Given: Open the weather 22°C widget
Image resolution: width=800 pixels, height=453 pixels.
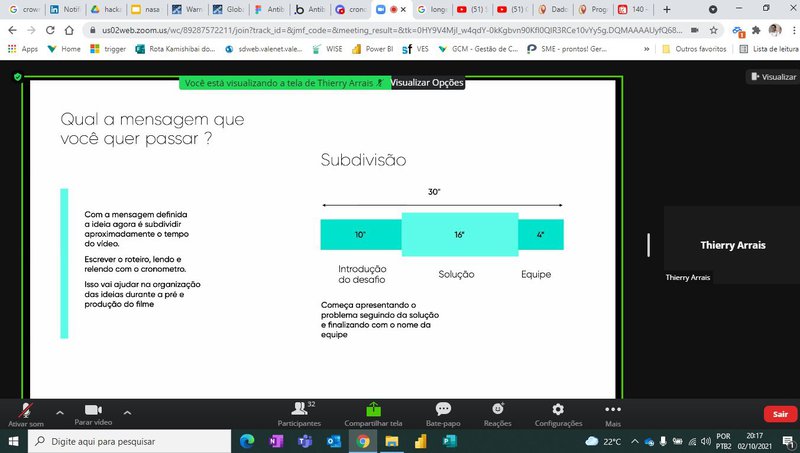Looking at the screenshot, I should (603, 441).
